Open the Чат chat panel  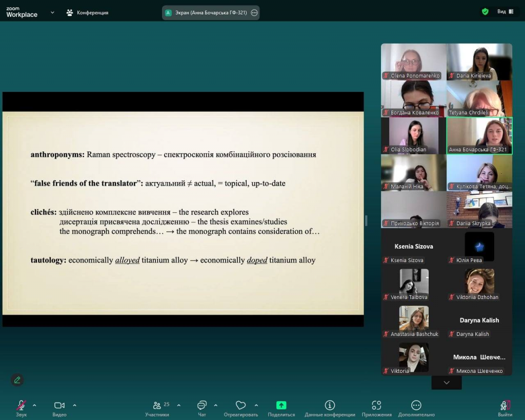[202, 406]
